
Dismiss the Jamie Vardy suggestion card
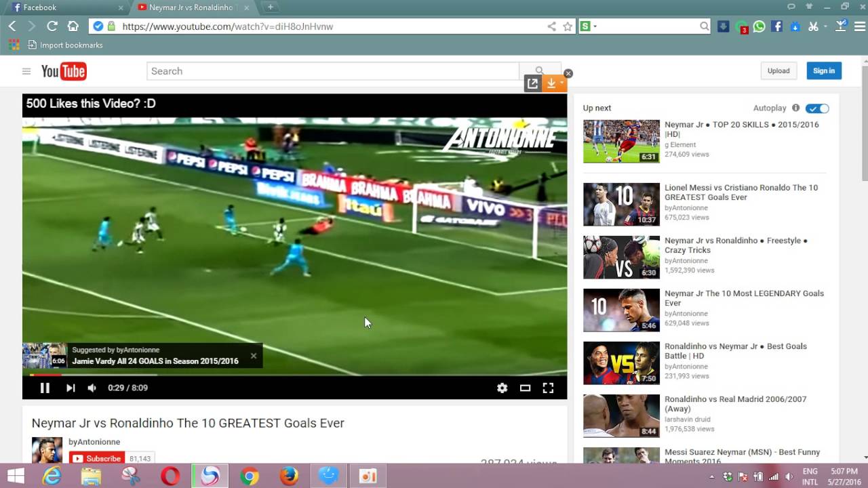tap(254, 356)
